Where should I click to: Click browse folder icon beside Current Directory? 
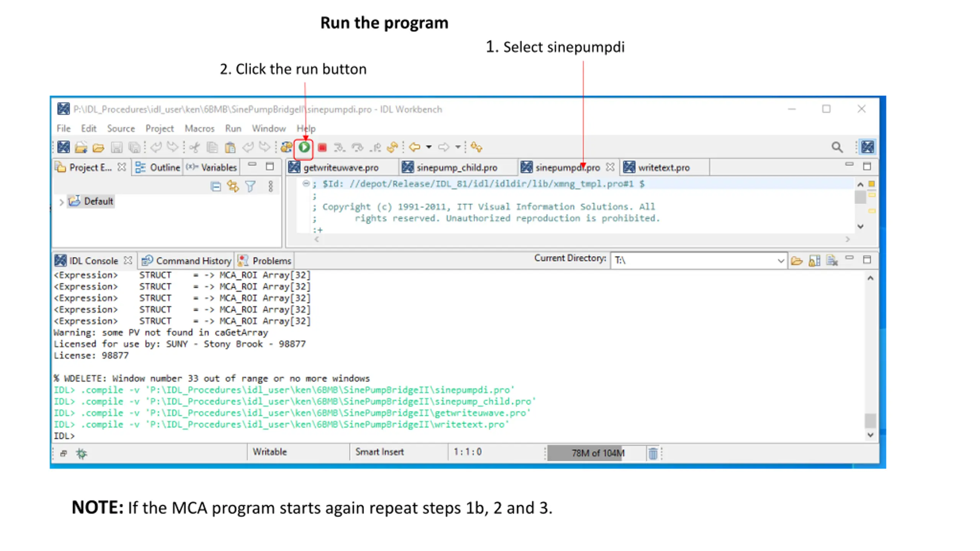click(x=797, y=261)
